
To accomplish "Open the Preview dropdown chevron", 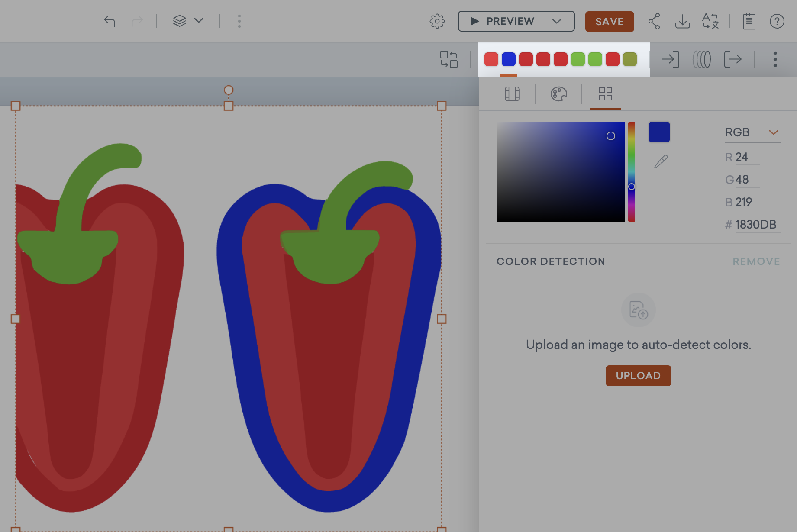I will tap(557, 21).
